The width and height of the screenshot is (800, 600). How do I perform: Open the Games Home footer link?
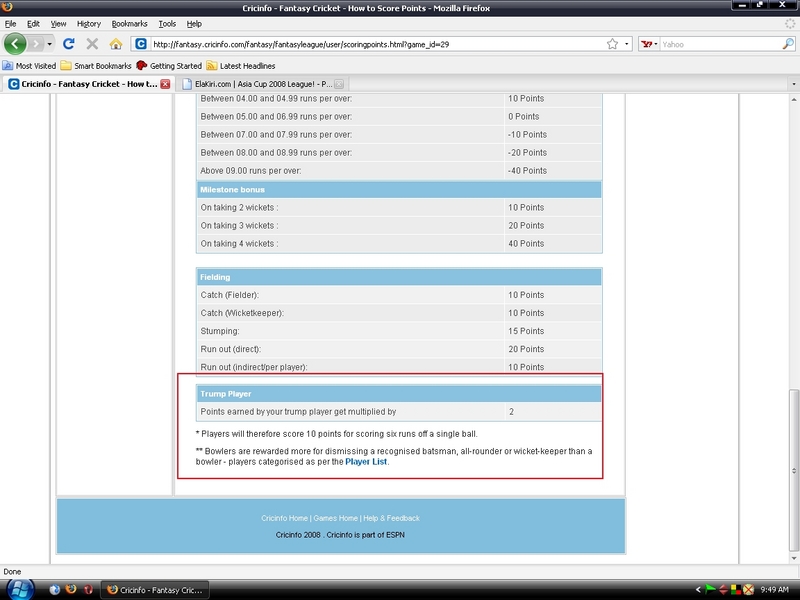(335, 518)
